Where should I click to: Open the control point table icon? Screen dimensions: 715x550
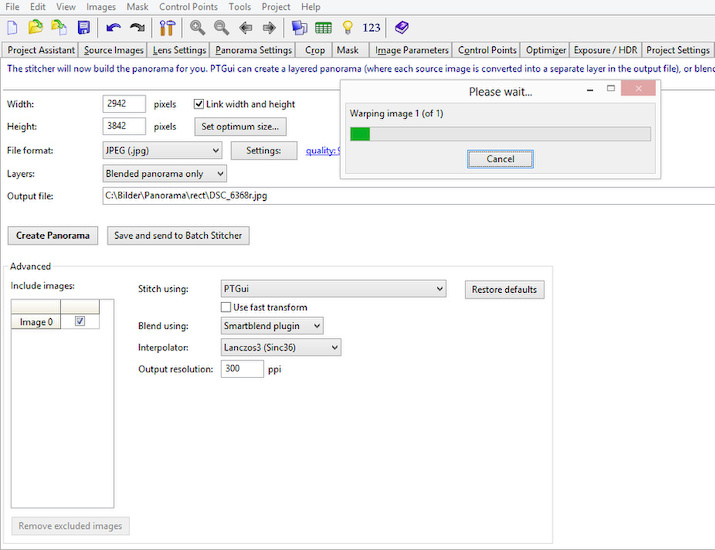pos(323,27)
